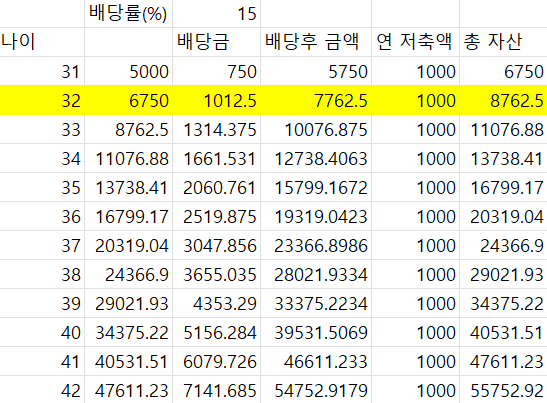Screen dimensions: 547x403
Task: Select the final 총 자산 cell 55752.92
Action: pos(503,390)
